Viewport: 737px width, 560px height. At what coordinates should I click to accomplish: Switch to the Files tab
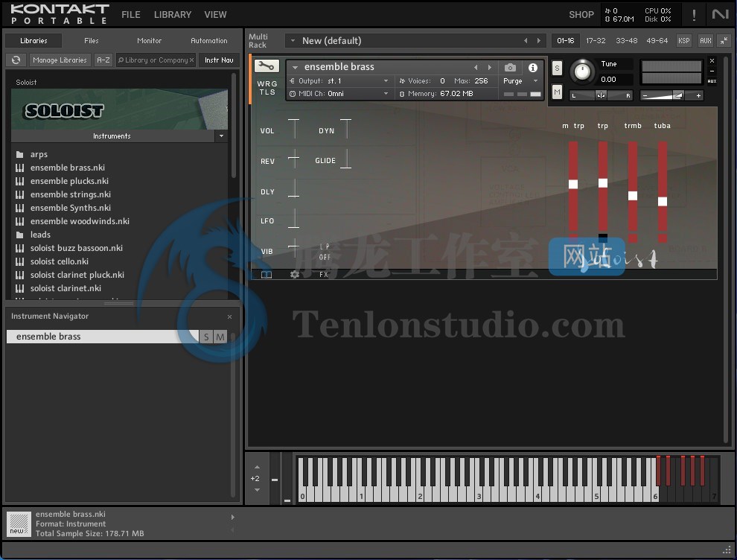91,41
